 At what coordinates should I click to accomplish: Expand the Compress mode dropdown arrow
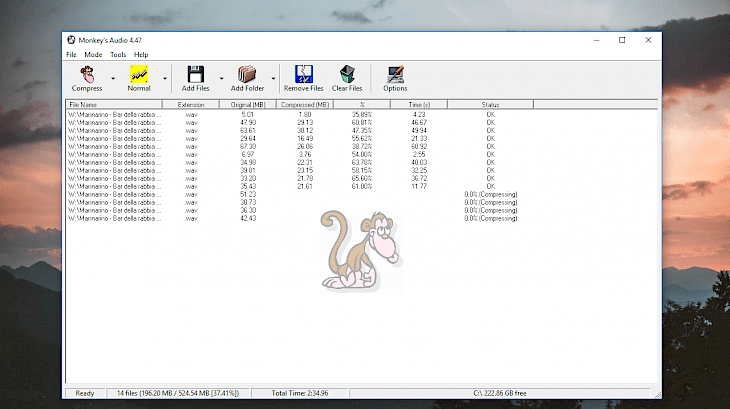pos(113,79)
